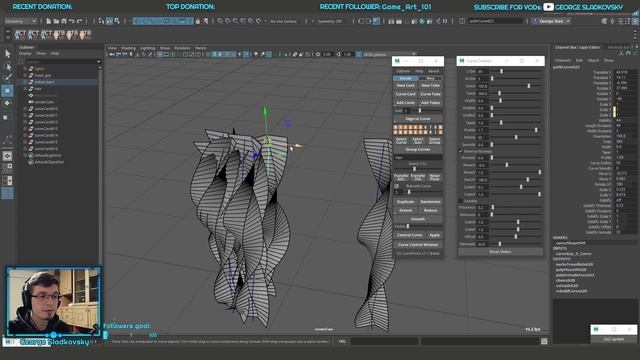This screenshot has width=640, height=360.
Task: Adjust the Orient slider handle
Action: pos(529,86)
